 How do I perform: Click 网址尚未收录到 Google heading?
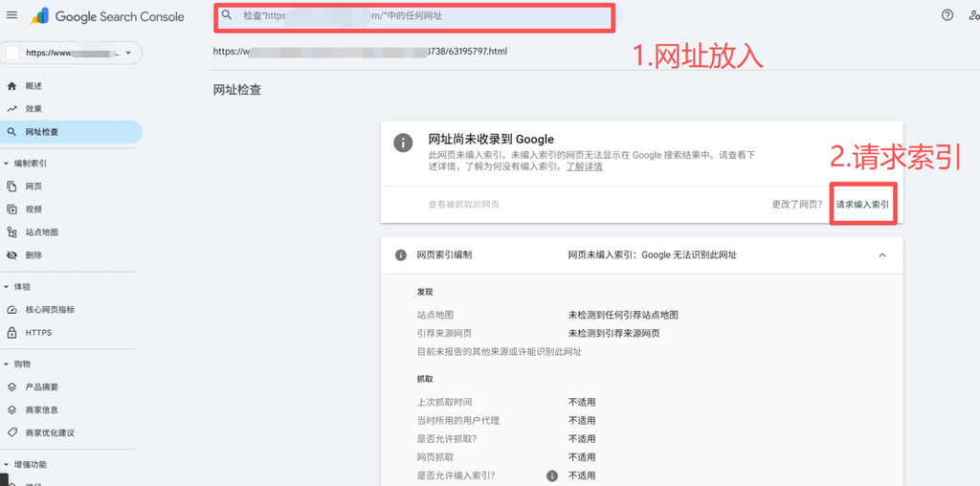coord(491,140)
